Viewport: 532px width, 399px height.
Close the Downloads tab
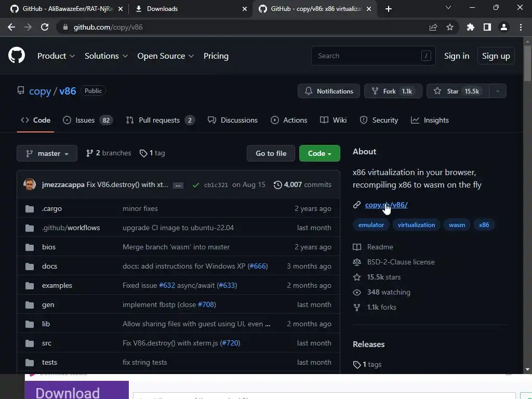245,9
